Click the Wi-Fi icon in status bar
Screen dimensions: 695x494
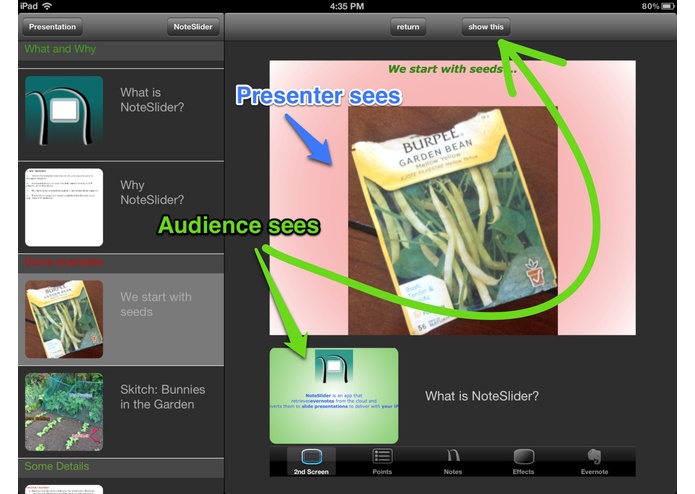(x=47, y=6)
